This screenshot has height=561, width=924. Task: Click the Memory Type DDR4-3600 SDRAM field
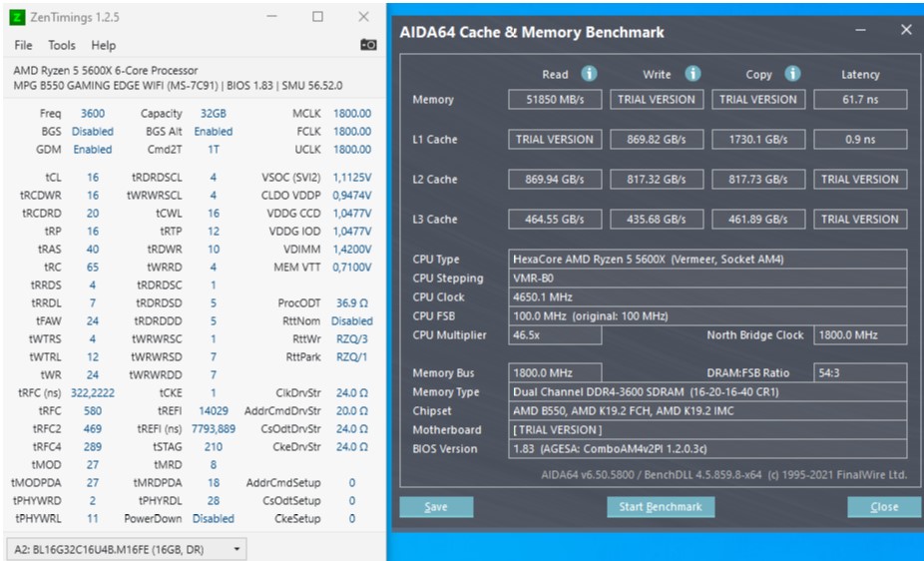point(707,392)
